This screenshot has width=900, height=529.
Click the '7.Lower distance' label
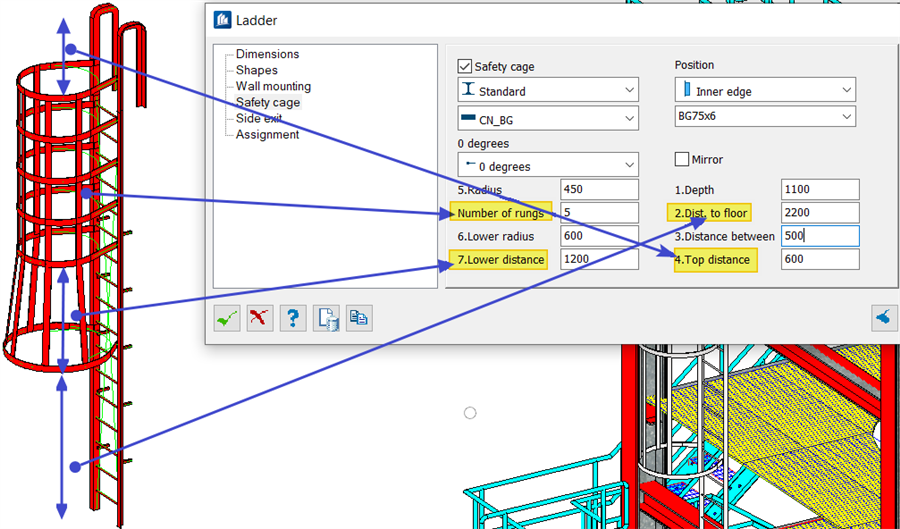(501, 260)
